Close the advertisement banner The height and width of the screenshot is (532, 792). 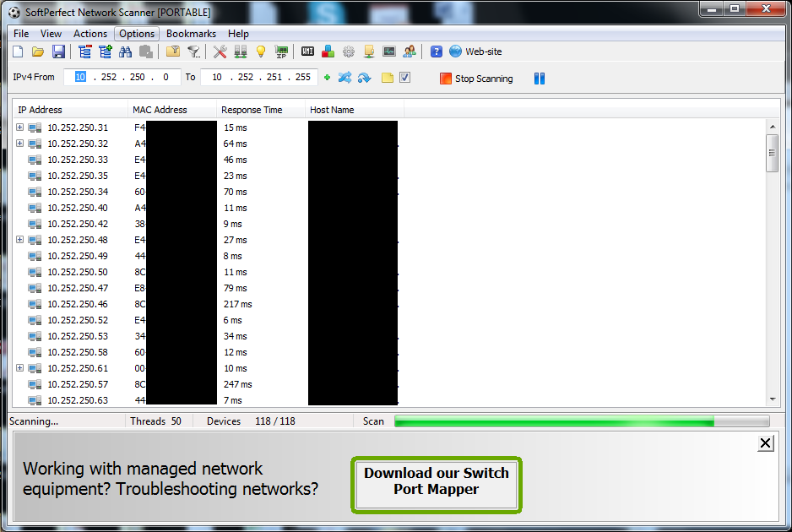(765, 443)
